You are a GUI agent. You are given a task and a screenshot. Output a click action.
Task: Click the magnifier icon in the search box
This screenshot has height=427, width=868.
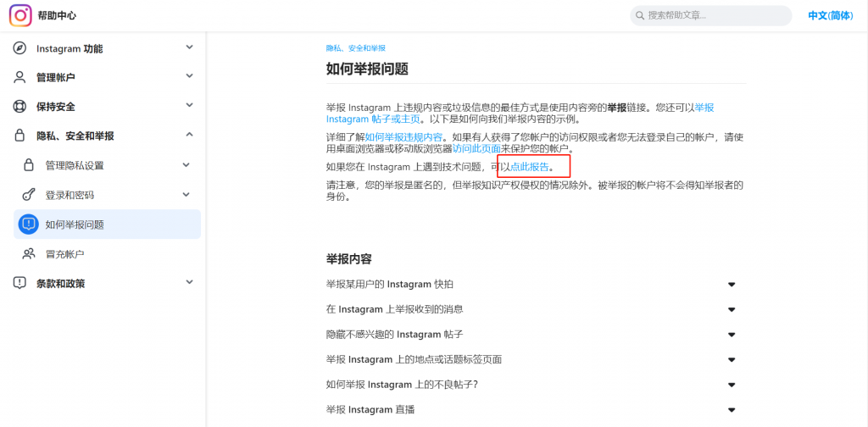(640, 15)
